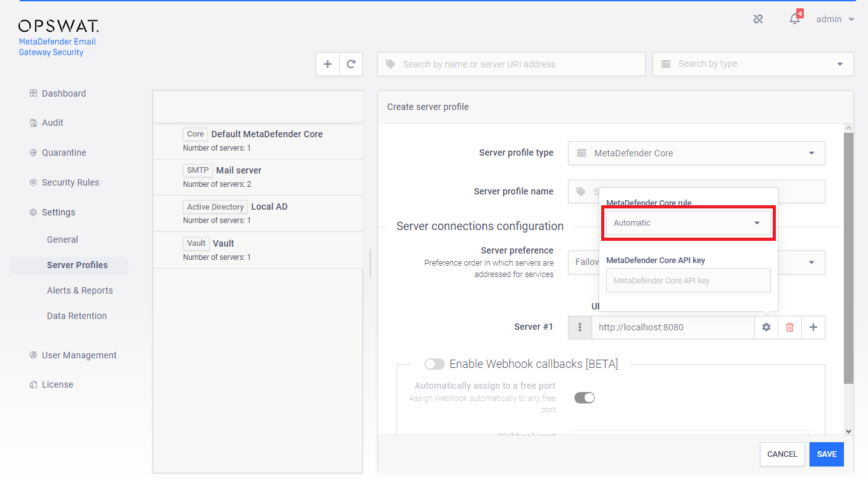Open the Server preference dropdown arrow
Image resolution: width=868 pixels, height=488 pixels.
click(811, 262)
